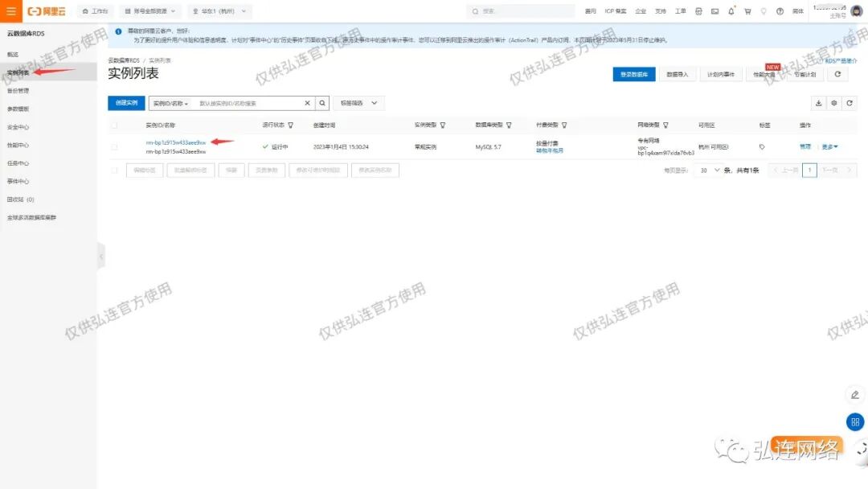
Task: Check the rm-bp1z915w433aee9xw row checkbox
Action: 115,146
